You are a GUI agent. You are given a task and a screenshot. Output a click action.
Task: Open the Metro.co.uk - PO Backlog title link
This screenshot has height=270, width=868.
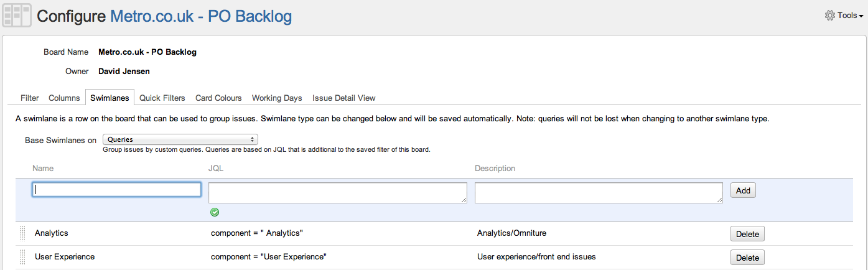point(200,16)
